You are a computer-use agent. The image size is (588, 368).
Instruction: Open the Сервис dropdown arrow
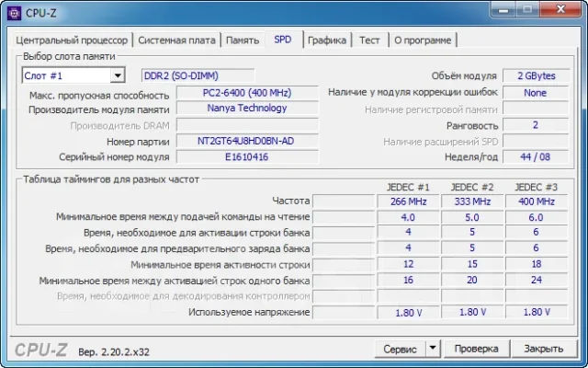click(433, 349)
